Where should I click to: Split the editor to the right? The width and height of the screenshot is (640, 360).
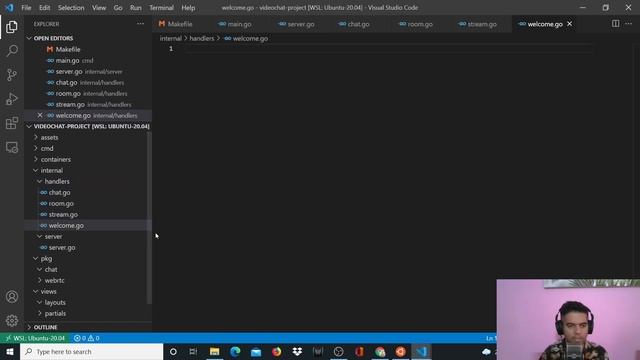[x=615, y=24]
